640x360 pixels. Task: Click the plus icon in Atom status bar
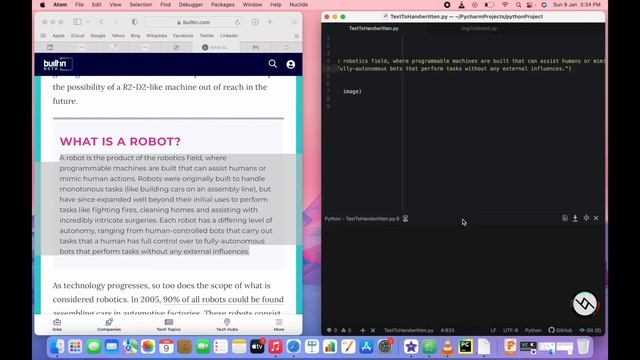click(363, 330)
